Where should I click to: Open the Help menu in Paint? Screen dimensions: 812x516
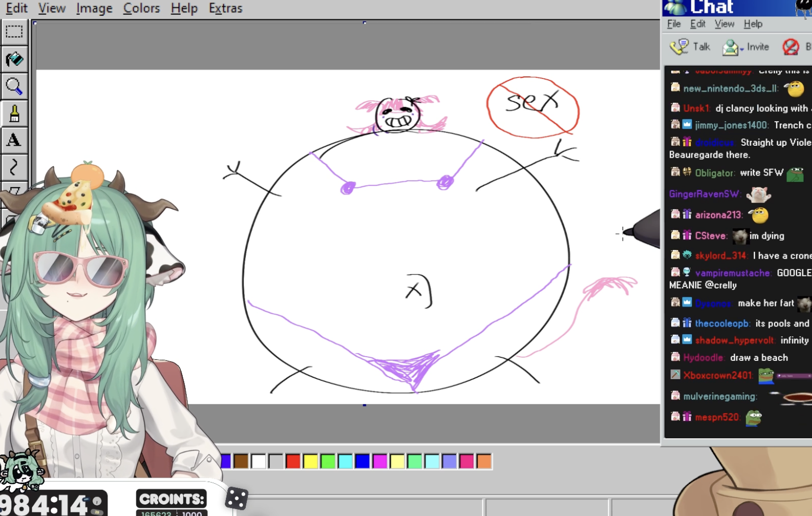pyautogui.click(x=184, y=8)
